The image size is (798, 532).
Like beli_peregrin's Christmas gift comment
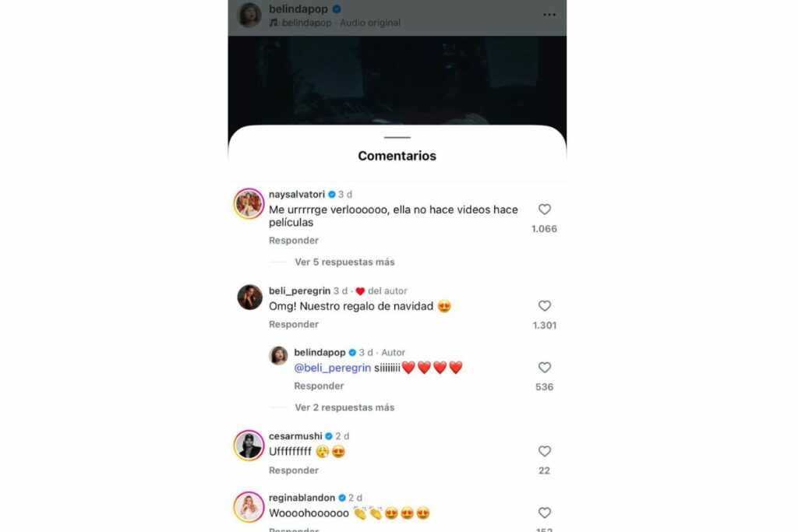(x=545, y=306)
